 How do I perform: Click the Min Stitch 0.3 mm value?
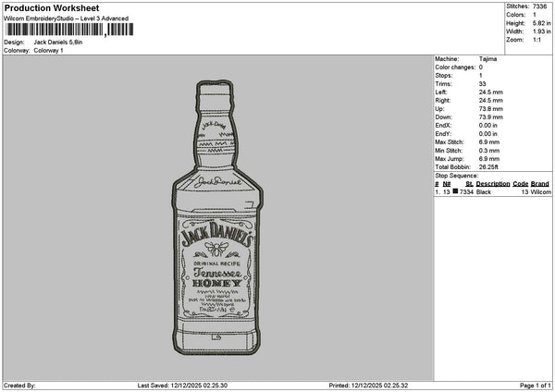tap(489, 151)
